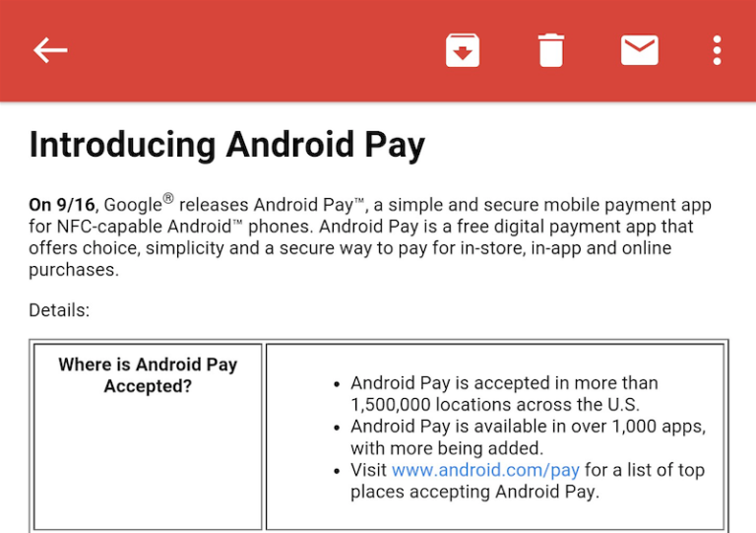Click the "On 9/16" bold date text
Screen dimensions: 756x533
[x=62, y=205]
